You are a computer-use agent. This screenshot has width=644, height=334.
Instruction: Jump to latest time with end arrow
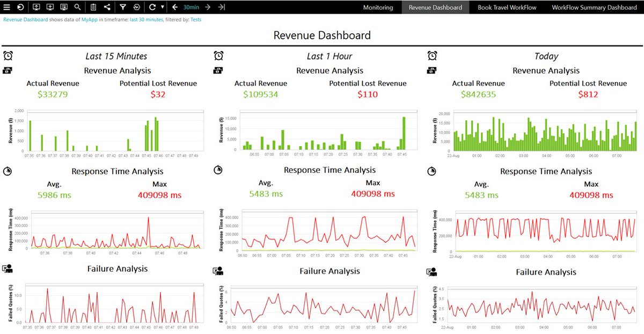(x=222, y=7)
